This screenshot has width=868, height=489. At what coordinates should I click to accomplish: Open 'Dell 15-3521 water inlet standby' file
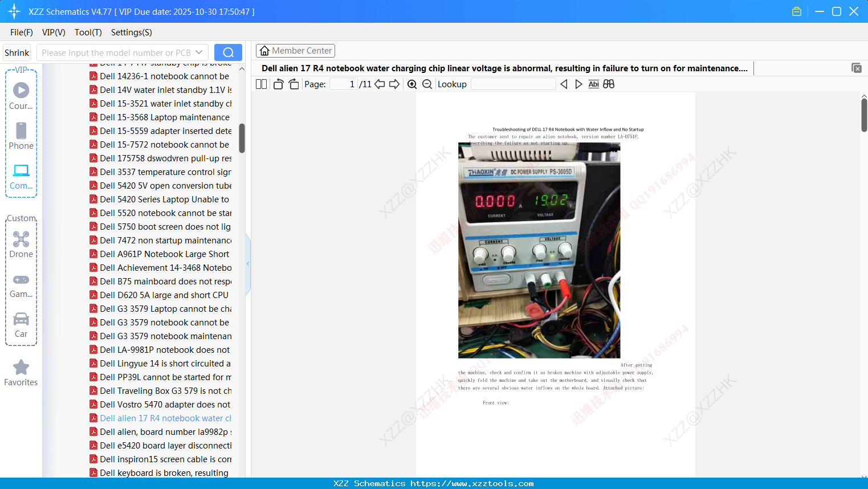(160, 104)
